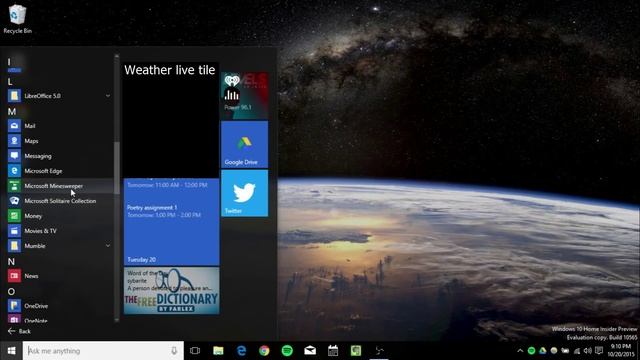Open the Twitter tile
Image resolution: width=640 pixels, height=360 pixels.
(244, 193)
